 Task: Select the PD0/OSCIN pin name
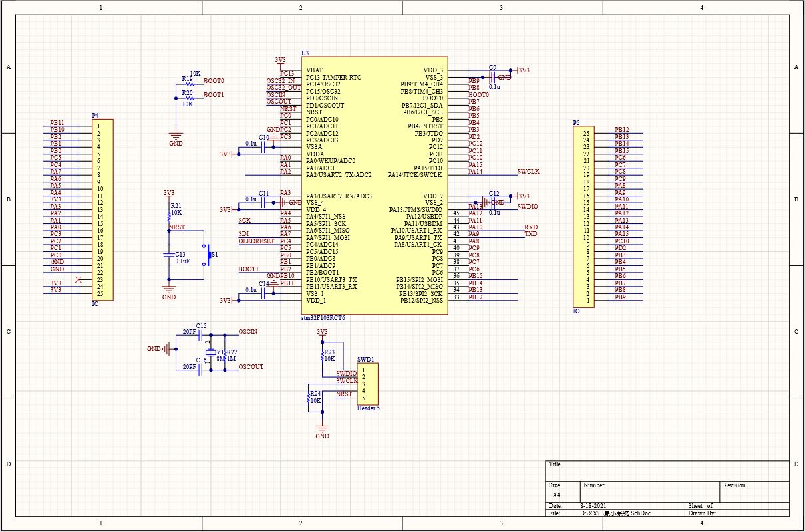(322, 98)
